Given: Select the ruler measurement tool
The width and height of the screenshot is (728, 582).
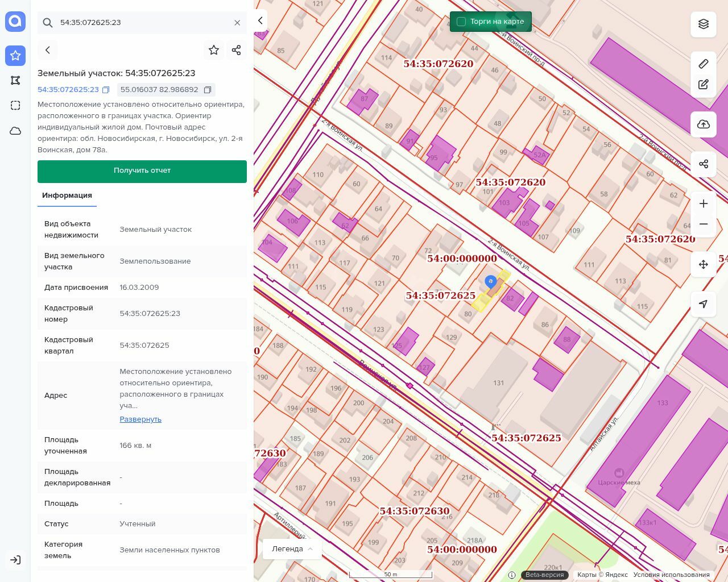Looking at the screenshot, I should [703, 64].
